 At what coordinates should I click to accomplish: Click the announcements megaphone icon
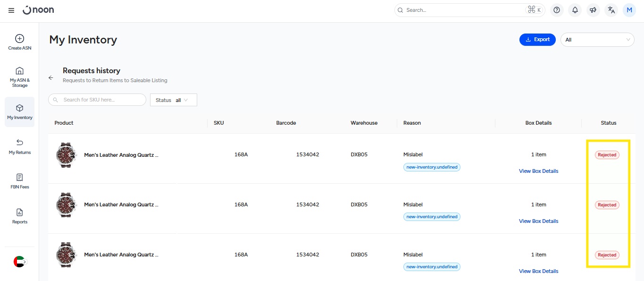pyautogui.click(x=593, y=10)
